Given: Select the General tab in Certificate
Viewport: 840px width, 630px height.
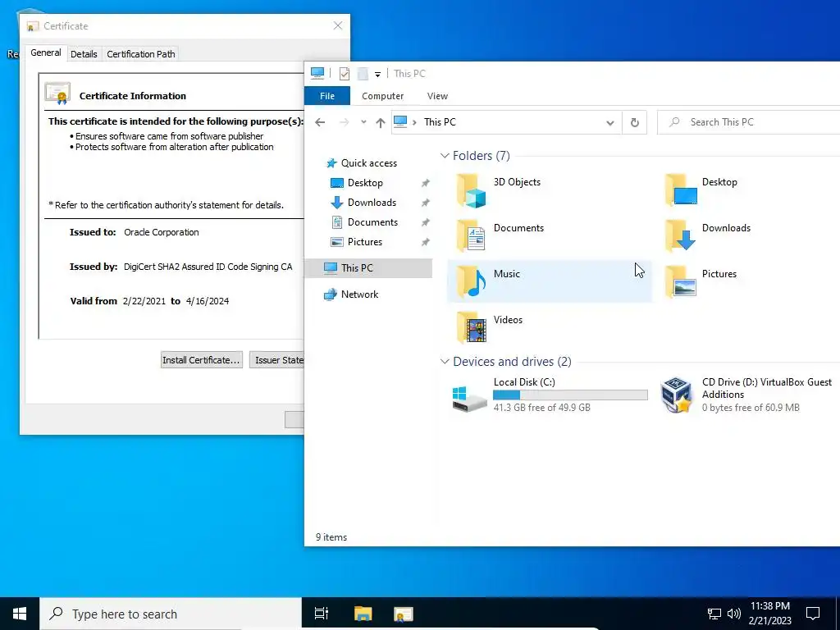Looking at the screenshot, I should tap(46, 52).
